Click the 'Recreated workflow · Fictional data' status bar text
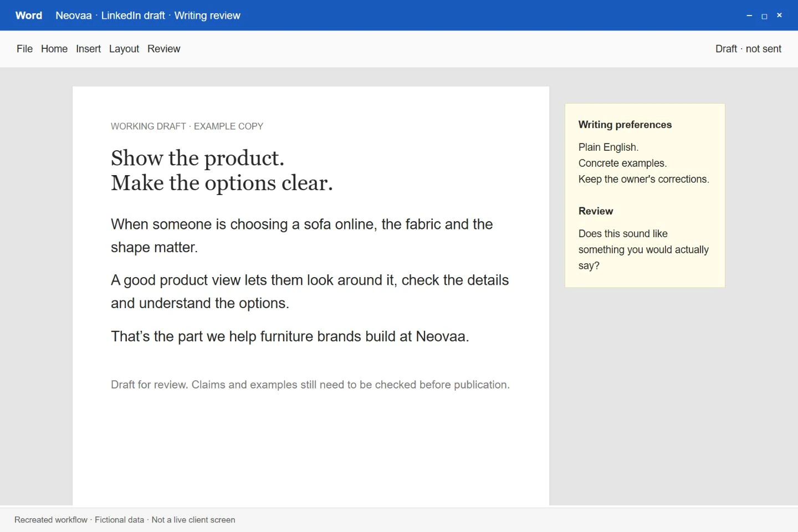 [x=125, y=520]
